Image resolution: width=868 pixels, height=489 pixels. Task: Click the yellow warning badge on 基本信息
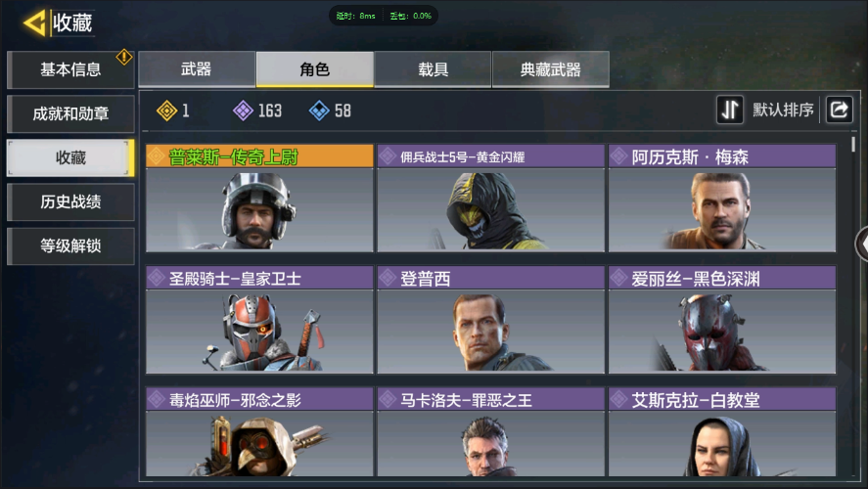click(124, 57)
